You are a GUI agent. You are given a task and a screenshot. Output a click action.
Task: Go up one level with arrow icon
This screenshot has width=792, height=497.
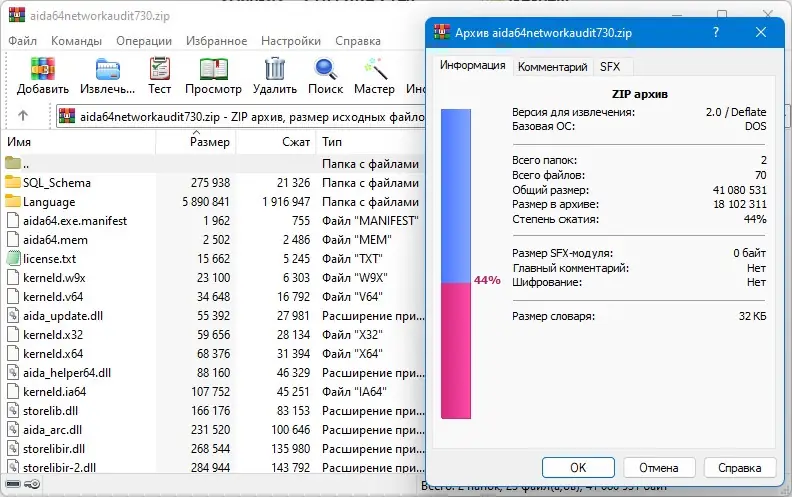click(x=23, y=116)
